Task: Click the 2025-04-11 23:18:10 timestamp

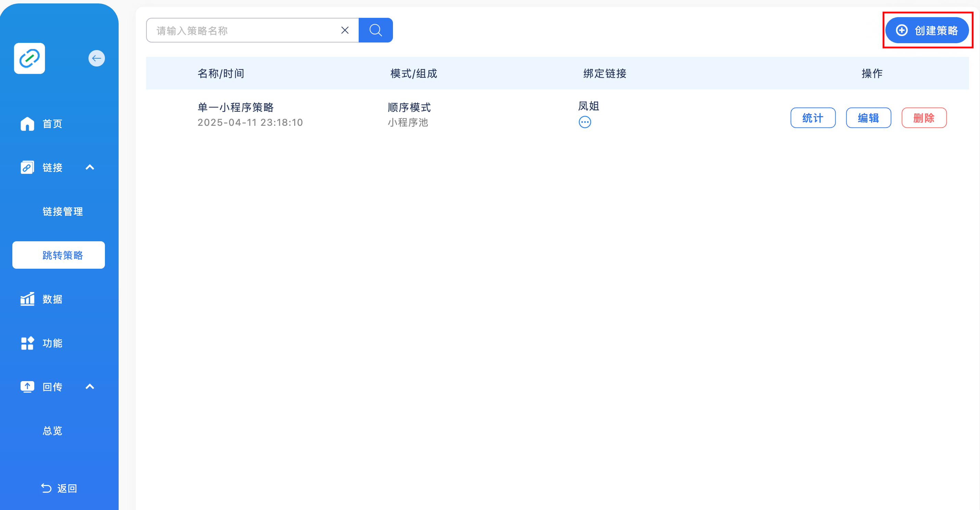Action: tap(250, 122)
